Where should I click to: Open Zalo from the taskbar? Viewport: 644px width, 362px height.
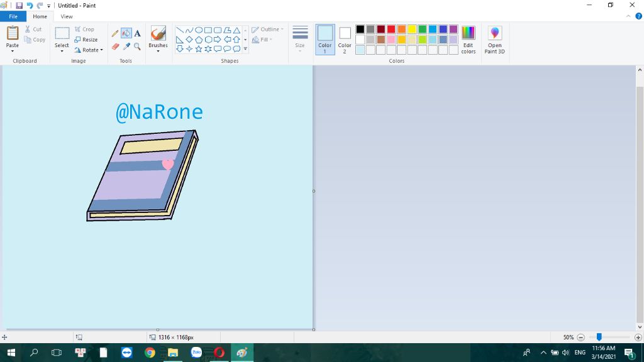coord(196,353)
